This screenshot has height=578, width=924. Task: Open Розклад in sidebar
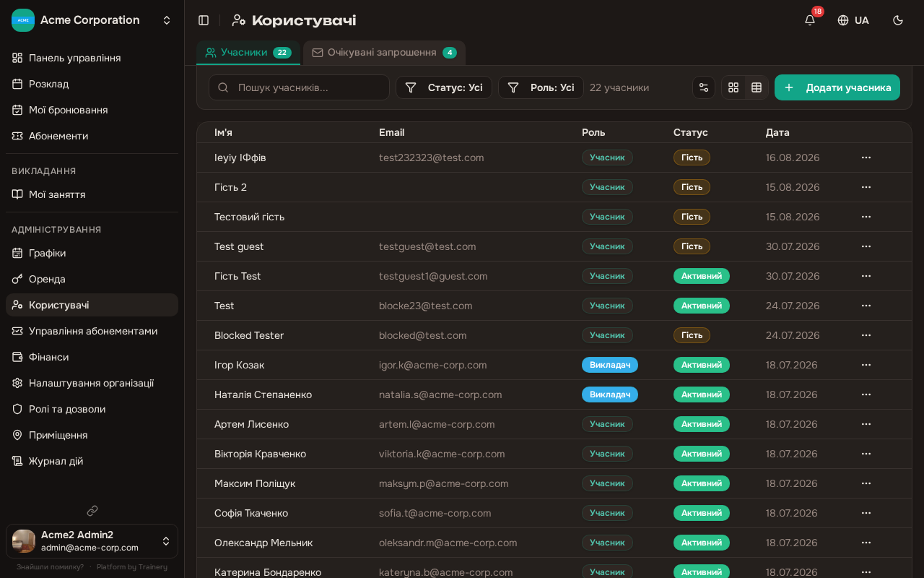click(92, 84)
